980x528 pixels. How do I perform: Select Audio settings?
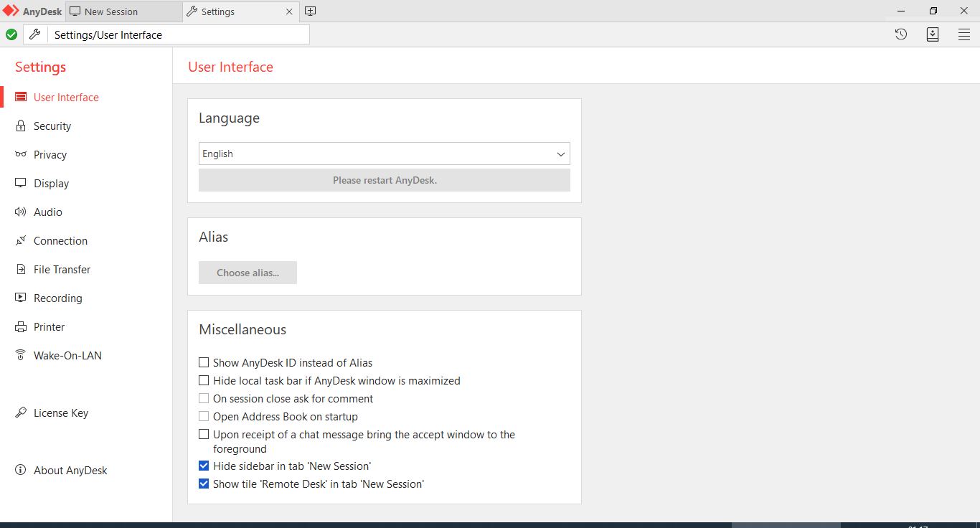pyautogui.click(x=48, y=212)
